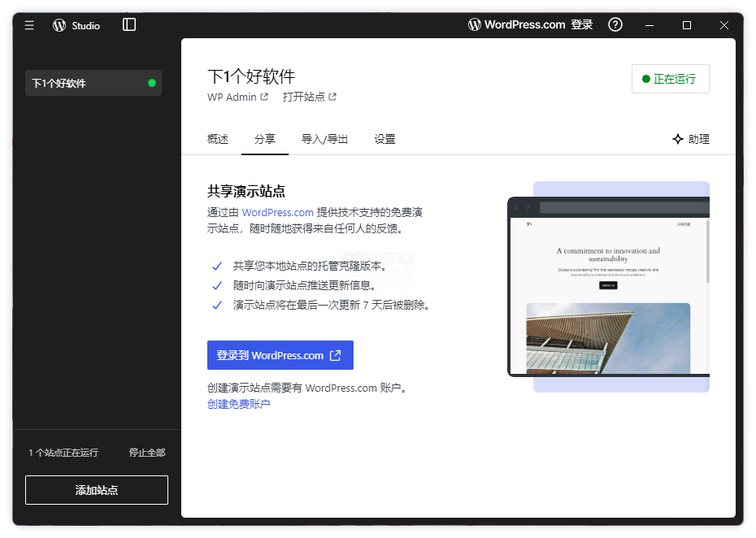
Task: Switch to the 分享 tab
Action: [265, 139]
